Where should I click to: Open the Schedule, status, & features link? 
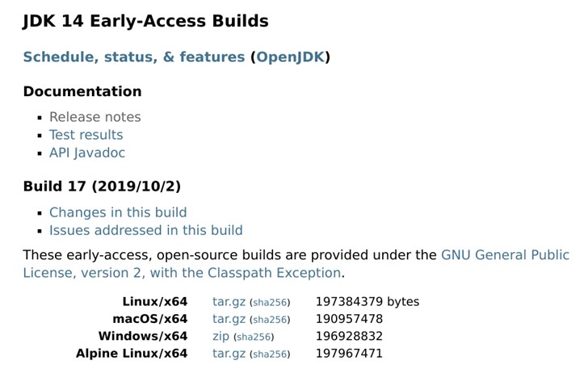point(133,57)
